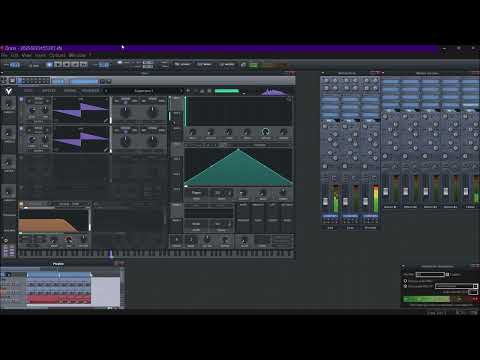480x360 pixels.
Task: Click the red button beside the green progress bar
Action: pyautogui.click(x=475, y=299)
